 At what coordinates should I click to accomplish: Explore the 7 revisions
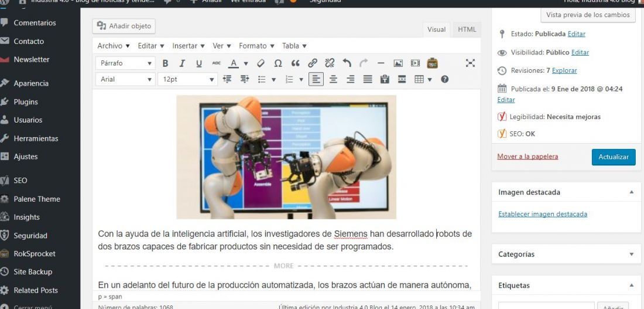pos(564,70)
